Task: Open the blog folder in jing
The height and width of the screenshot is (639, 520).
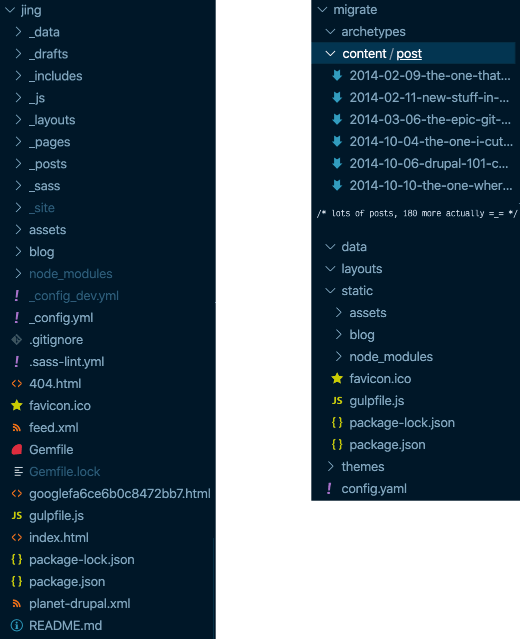Action: point(42,252)
